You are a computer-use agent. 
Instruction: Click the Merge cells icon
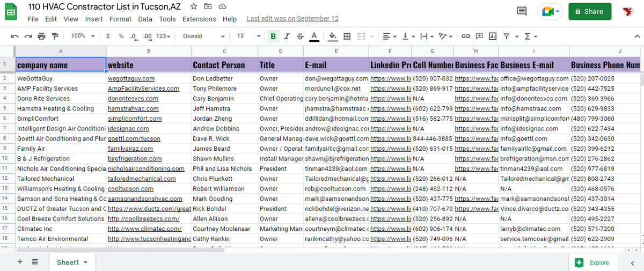(361, 36)
